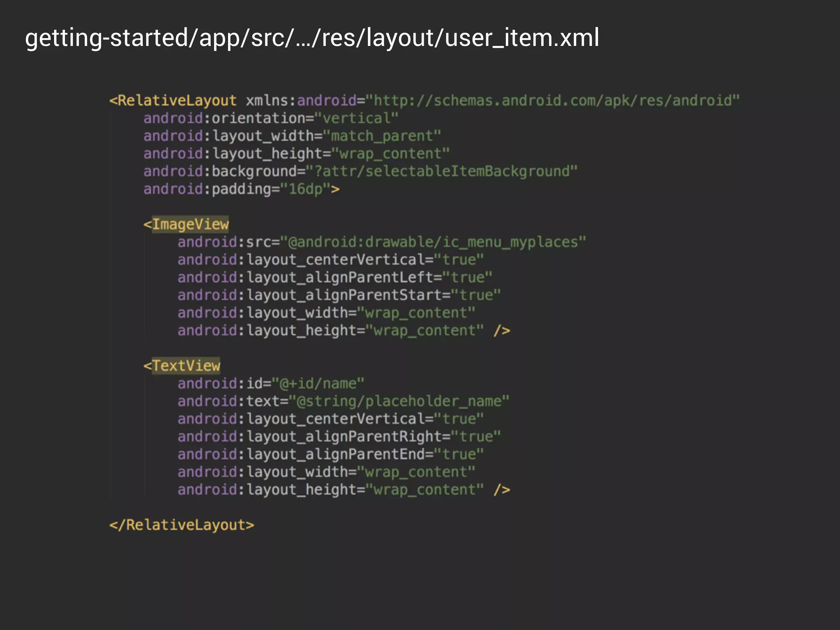Click the layout_alignParentEnd="true" line
The width and height of the screenshot is (840, 630).
331,454
